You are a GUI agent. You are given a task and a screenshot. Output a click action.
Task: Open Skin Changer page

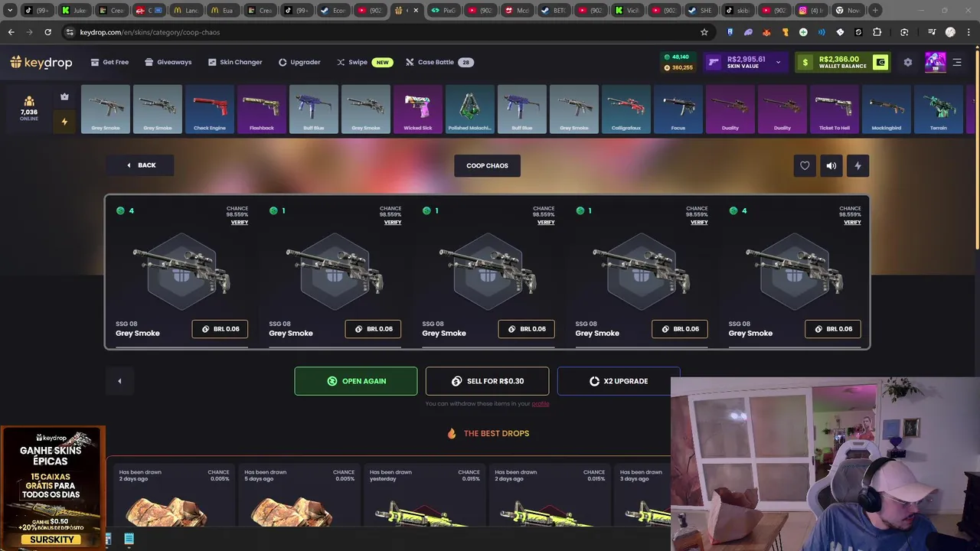coord(234,62)
